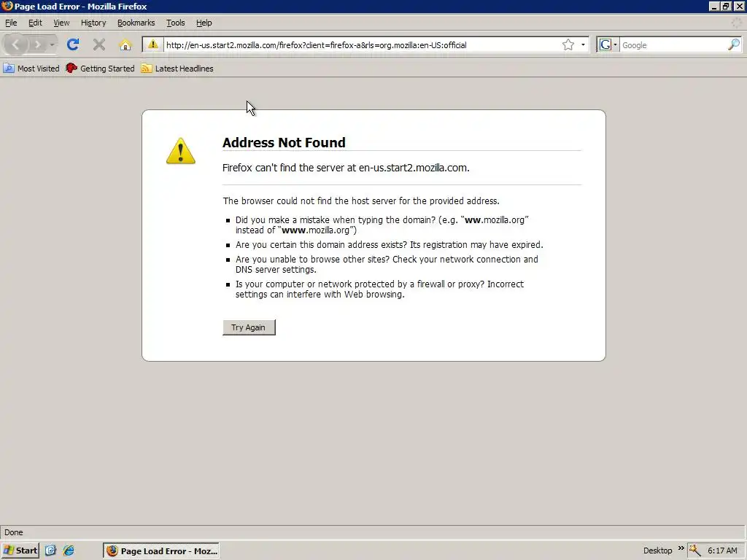Go to the Home page icon
Viewport: 747px width, 560px height.
tap(125, 44)
